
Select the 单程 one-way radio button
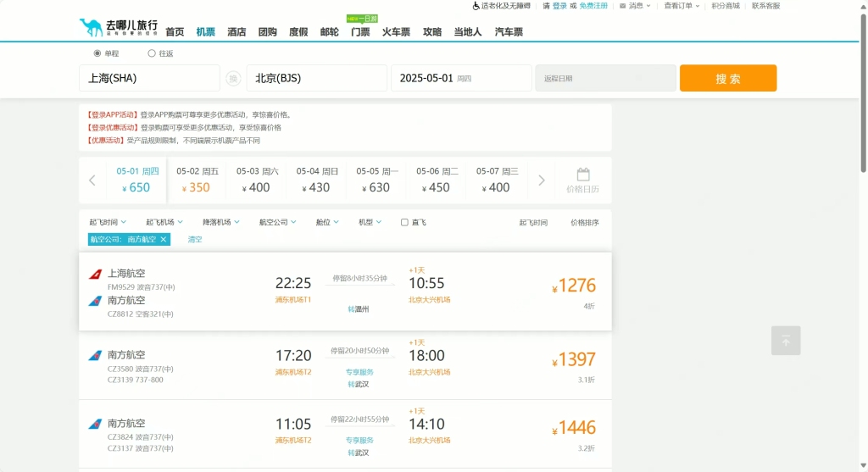[97, 53]
